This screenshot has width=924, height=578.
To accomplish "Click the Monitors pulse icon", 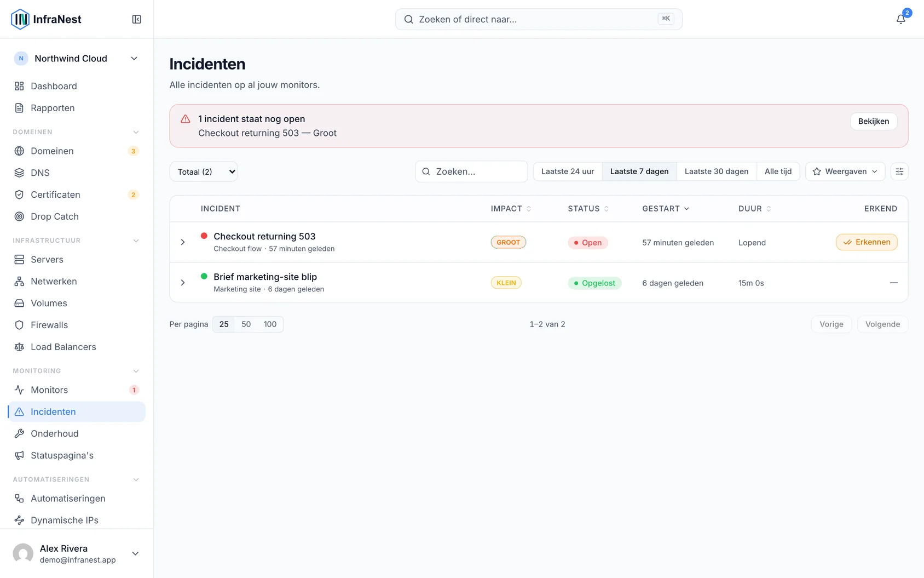I will (x=19, y=390).
